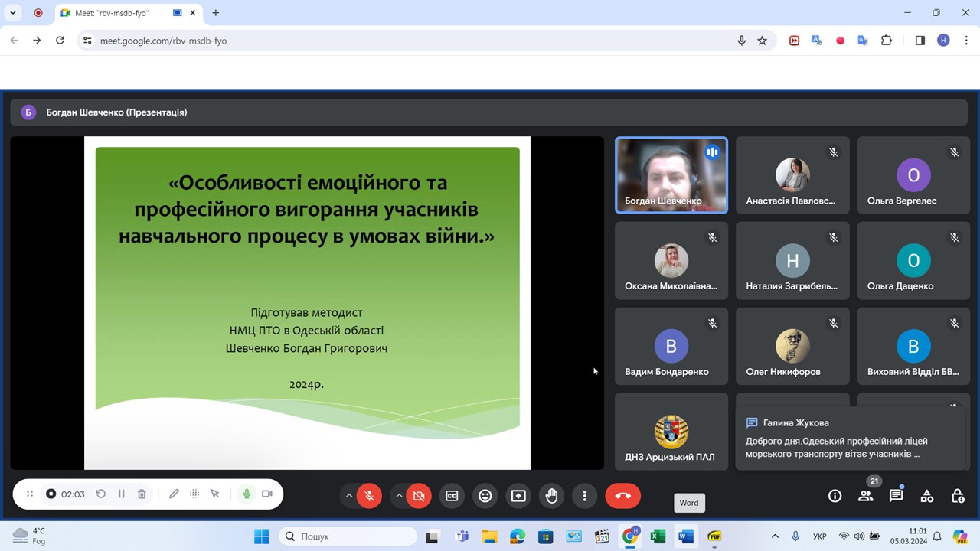Open meeting details info icon
This screenshot has height=551, width=980.
point(835,496)
